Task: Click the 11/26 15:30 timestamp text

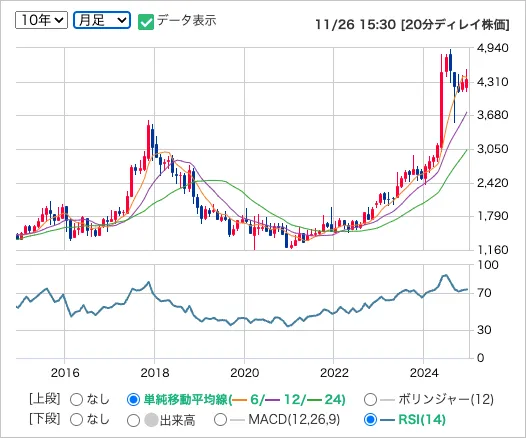Action: click(356, 25)
